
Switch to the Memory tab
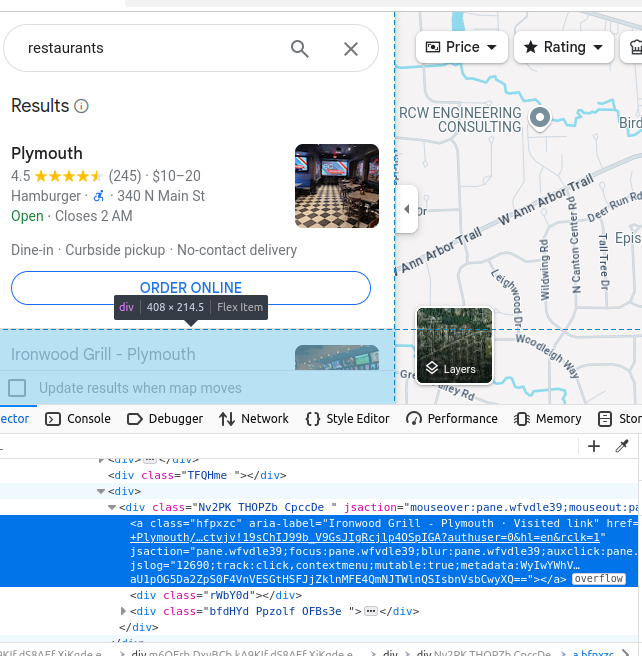[x=547, y=419]
